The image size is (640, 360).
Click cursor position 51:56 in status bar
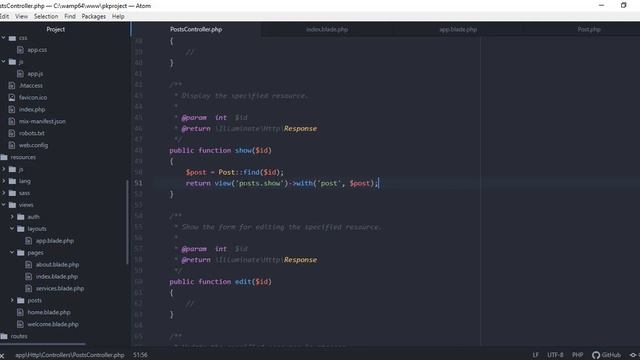click(140, 355)
